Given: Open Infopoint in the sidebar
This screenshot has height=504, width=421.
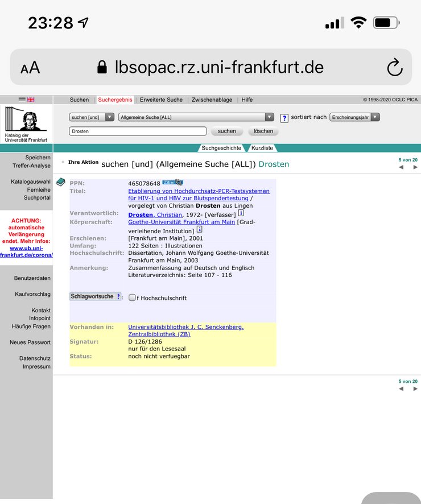Looking at the screenshot, I should 39,318.
